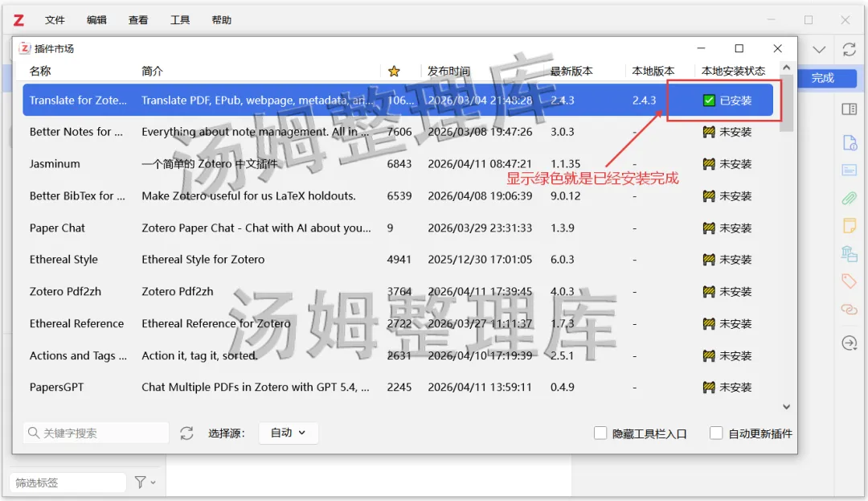Open the 选择源 自动 dropdown
868x501 pixels.
click(288, 433)
